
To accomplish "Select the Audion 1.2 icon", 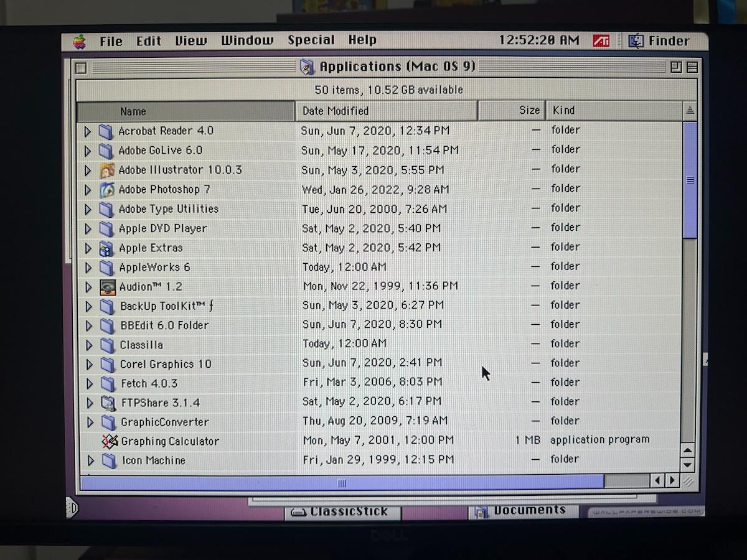I will (x=108, y=287).
